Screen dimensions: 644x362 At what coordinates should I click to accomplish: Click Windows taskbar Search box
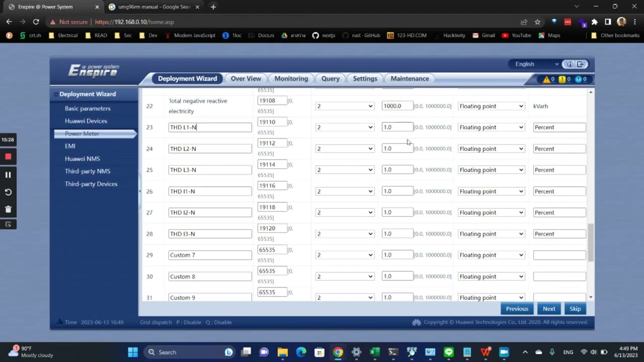tap(190, 352)
